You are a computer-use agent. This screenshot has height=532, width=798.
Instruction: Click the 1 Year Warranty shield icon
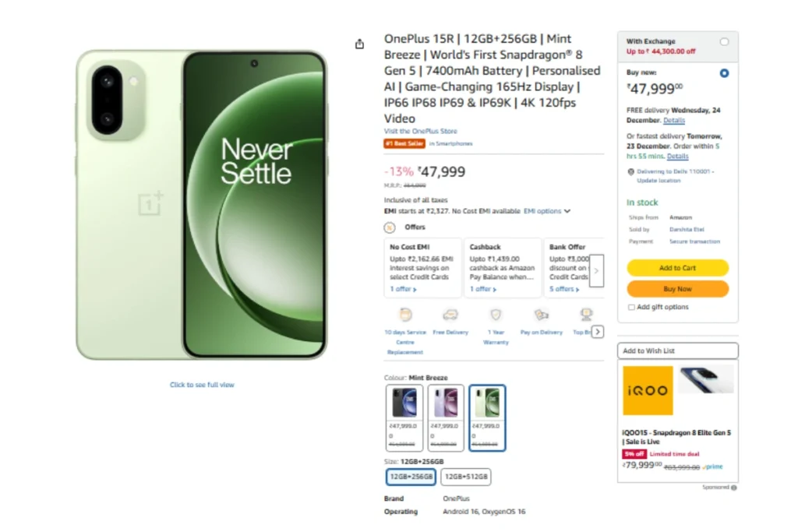click(x=496, y=315)
